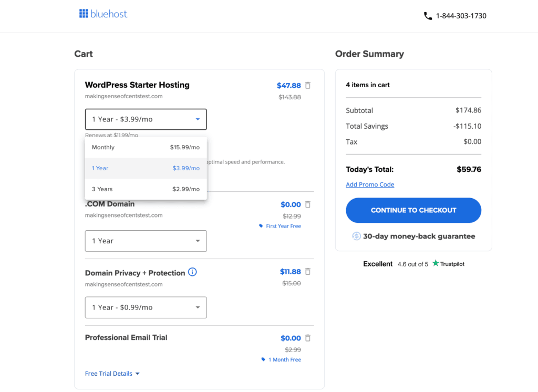The image size is (538, 392).
Task: Click the First Year Free tag
Action: pyautogui.click(x=280, y=226)
